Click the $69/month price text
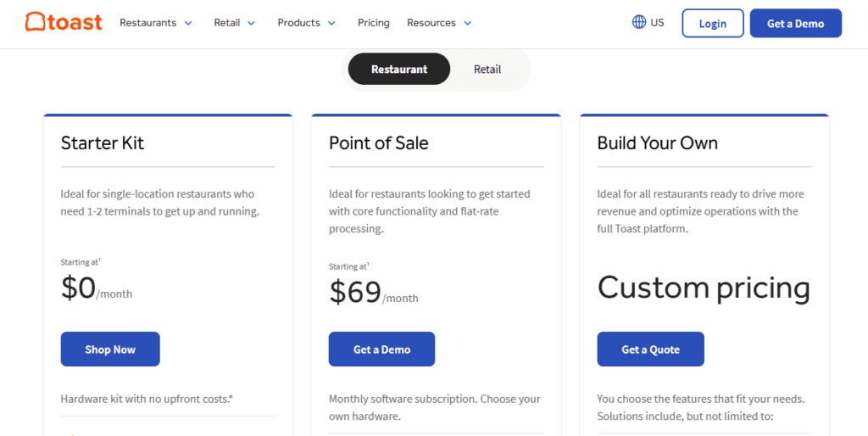The width and height of the screenshot is (868, 436). coord(373,292)
